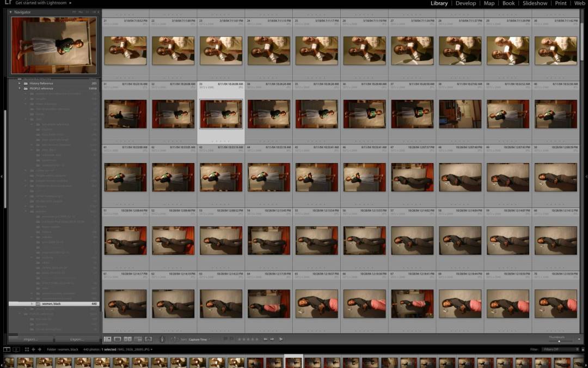Switch to the Print module

tap(561, 3)
